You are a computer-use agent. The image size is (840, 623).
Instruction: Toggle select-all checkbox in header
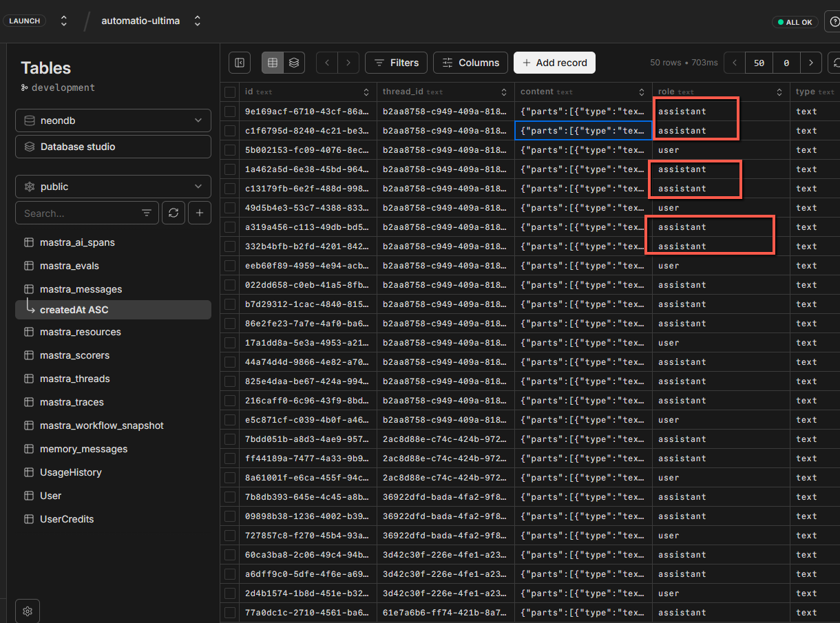tap(230, 92)
